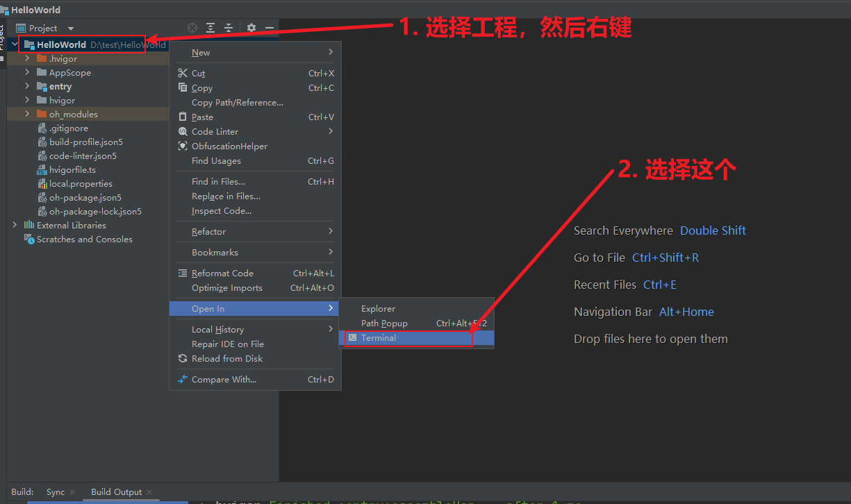The width and height of the screenshot is (851, 504).
Task: Expand the oh_modules folder
Action: point(27,114)
